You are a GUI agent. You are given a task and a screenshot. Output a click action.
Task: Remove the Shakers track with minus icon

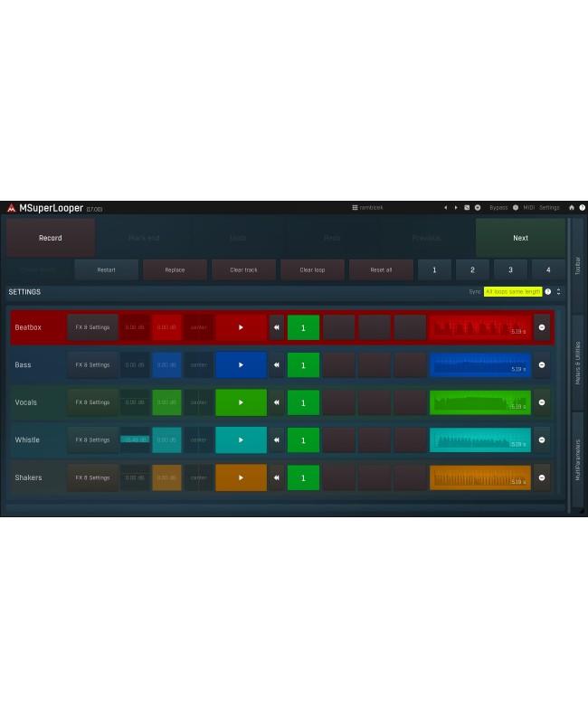pos(542,477)
